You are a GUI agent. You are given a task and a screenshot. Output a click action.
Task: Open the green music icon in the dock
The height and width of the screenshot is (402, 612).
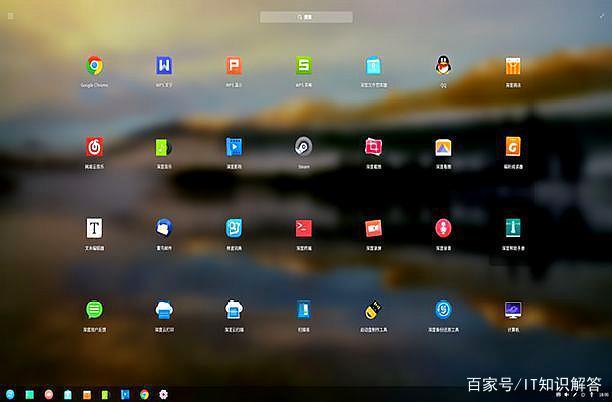pyautogui.click(x=106, y=395)
